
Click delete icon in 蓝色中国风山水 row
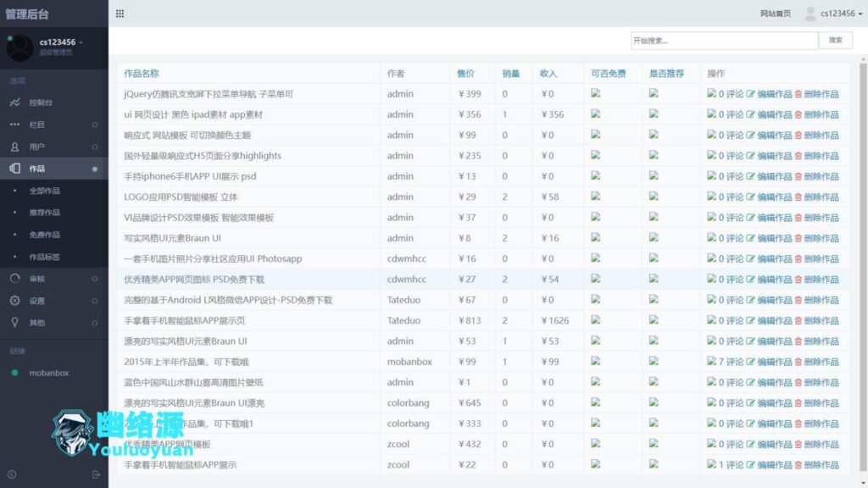coord(798,382)
